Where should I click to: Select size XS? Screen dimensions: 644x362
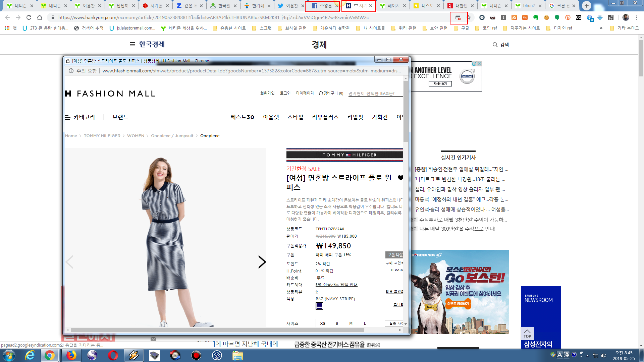[323, 323]
